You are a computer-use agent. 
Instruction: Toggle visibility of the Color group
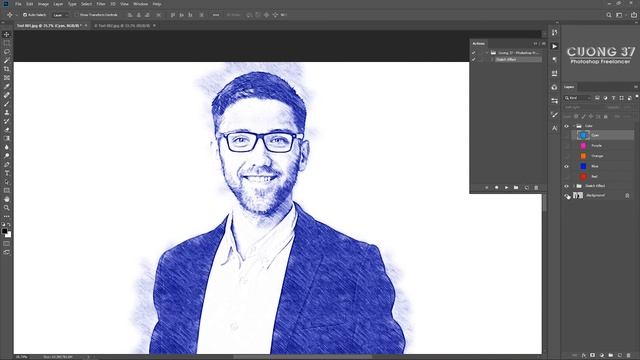click(567, 126)
